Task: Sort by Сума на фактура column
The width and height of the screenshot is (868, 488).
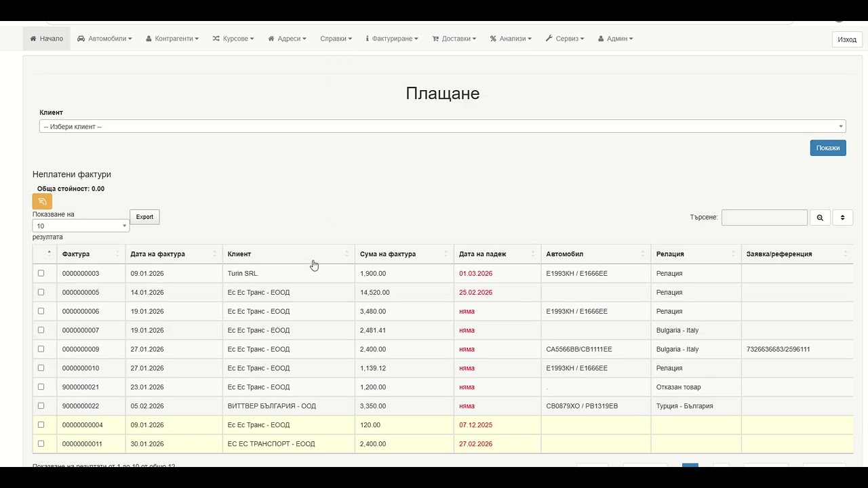Action: point(404,254)
